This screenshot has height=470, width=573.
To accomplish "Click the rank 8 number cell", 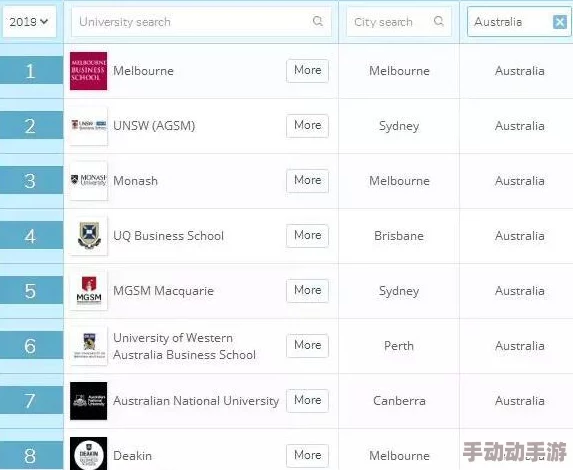I will [x=31, y=455].
